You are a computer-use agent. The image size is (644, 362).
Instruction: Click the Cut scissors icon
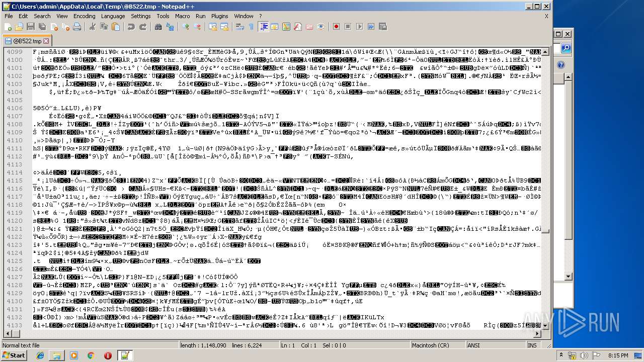pyautogui.click(x=93, y=27)
